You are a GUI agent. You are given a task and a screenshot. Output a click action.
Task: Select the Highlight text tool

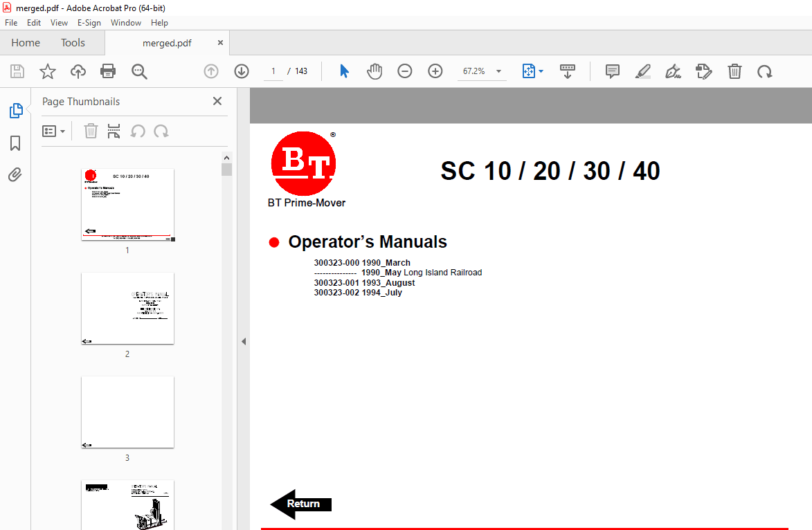(642, 71)
